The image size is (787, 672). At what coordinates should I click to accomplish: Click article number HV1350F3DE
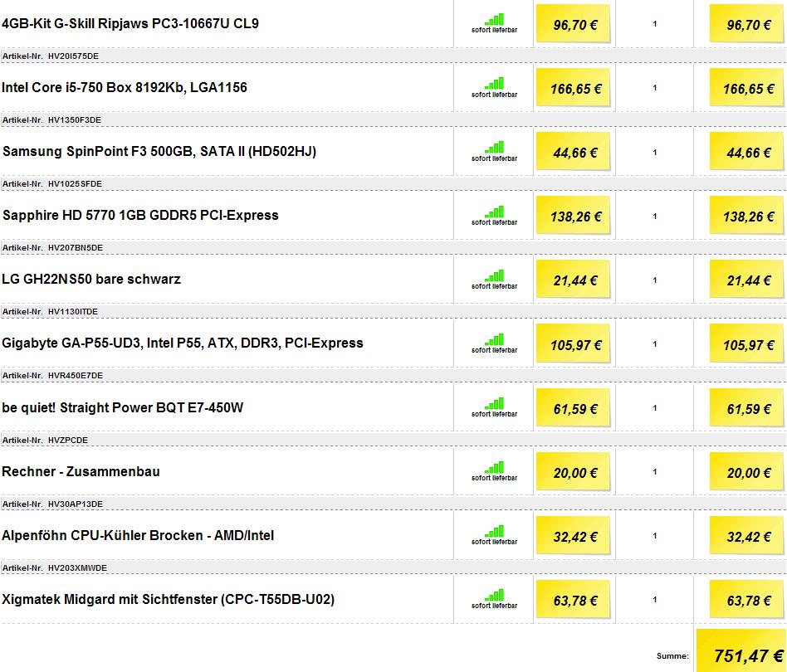coord(75,119)
